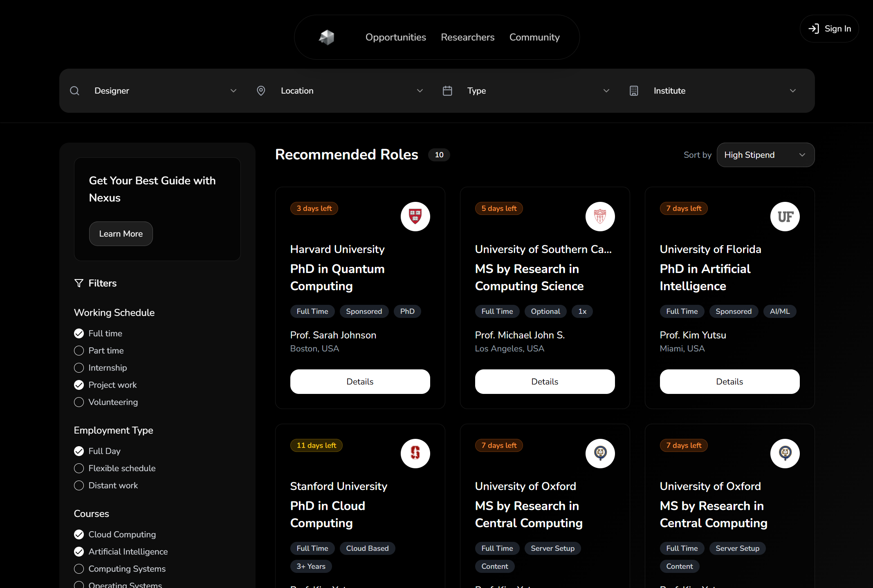Screen dimensions: 873x588
Task: Click the Stanford logo on Cloud Computing card
Action: (x=415, y=453)
